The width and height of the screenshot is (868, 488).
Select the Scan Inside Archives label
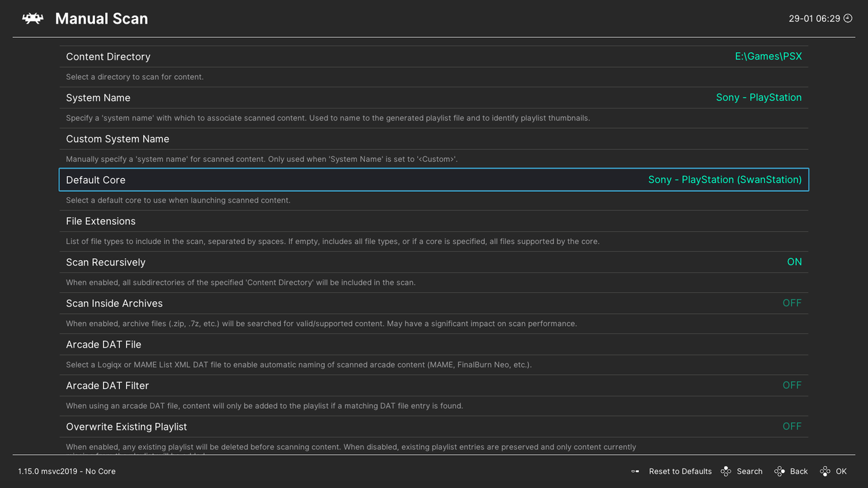[114, 303]
